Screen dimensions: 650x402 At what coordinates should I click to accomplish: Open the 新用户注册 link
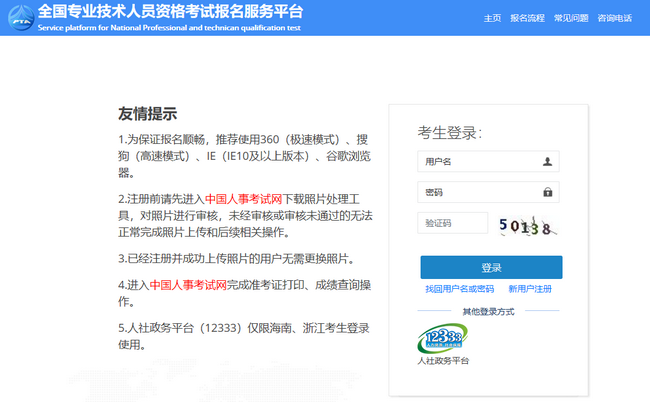[529, 289]
